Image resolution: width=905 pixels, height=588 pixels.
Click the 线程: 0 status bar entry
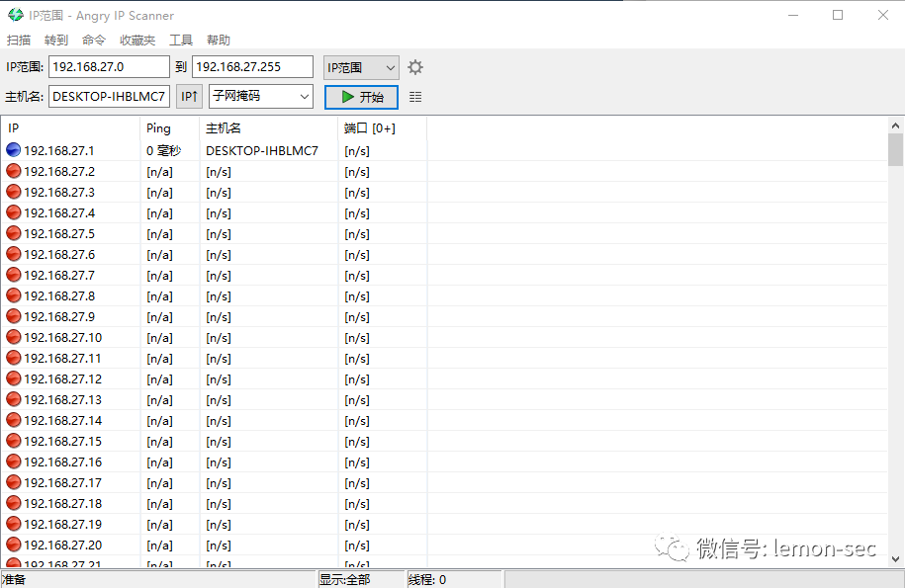pos(454,579)
